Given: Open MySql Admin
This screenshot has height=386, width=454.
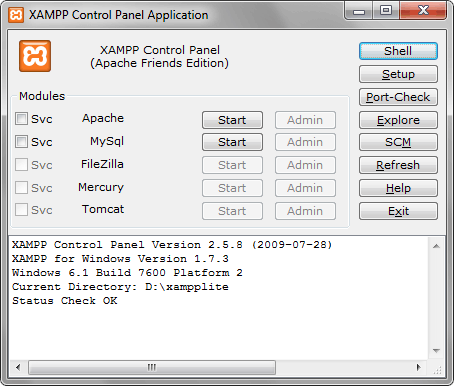Looking at the screenshot, I should coord(305,142).
